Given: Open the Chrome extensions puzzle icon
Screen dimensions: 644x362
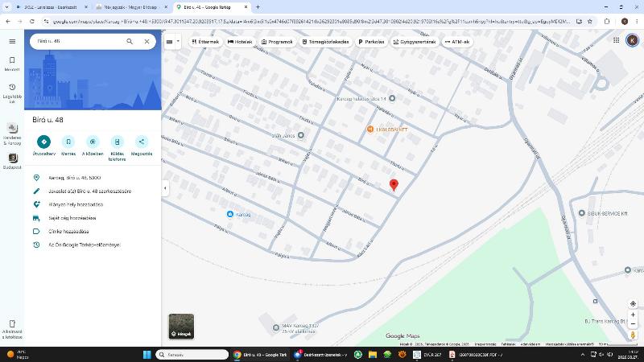Looking at the screenshot, I should pyautogui.click(x=607, y=22).
